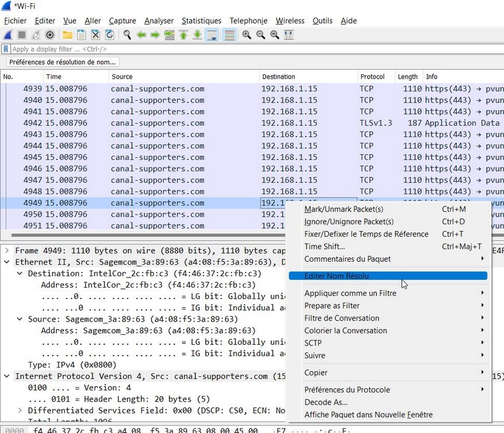
Task: Click the resize columns icon
Action: 289,35
